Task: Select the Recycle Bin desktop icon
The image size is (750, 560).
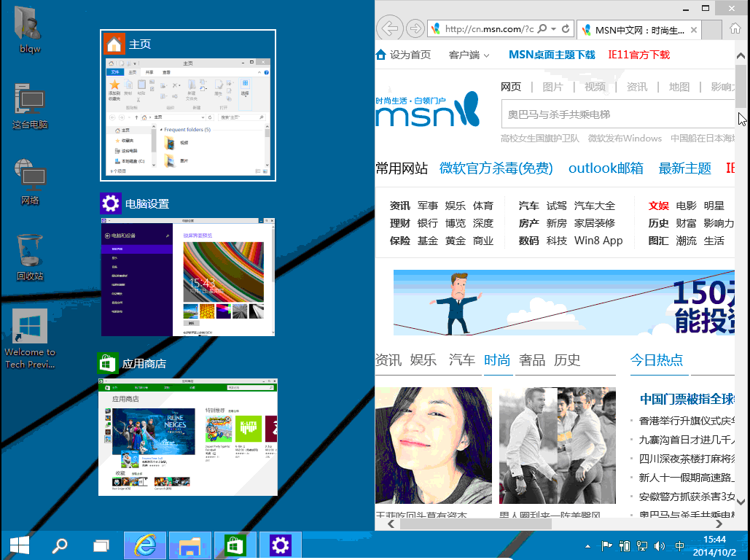Action: coord(30,257)
